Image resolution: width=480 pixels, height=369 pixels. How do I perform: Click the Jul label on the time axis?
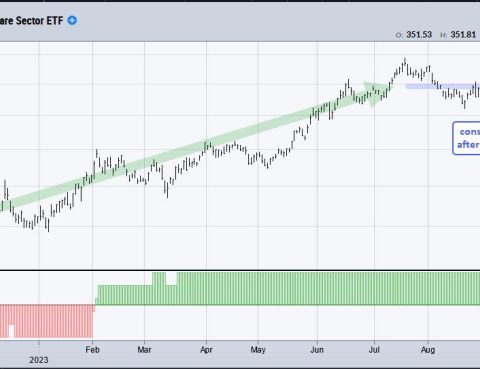point(374,350)
